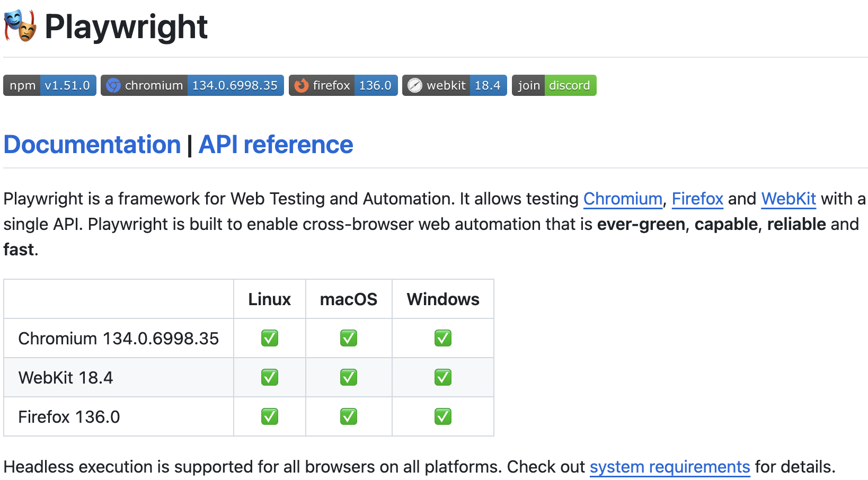Click the Playwright heading text
868x480 pixels.
point(126,26)
